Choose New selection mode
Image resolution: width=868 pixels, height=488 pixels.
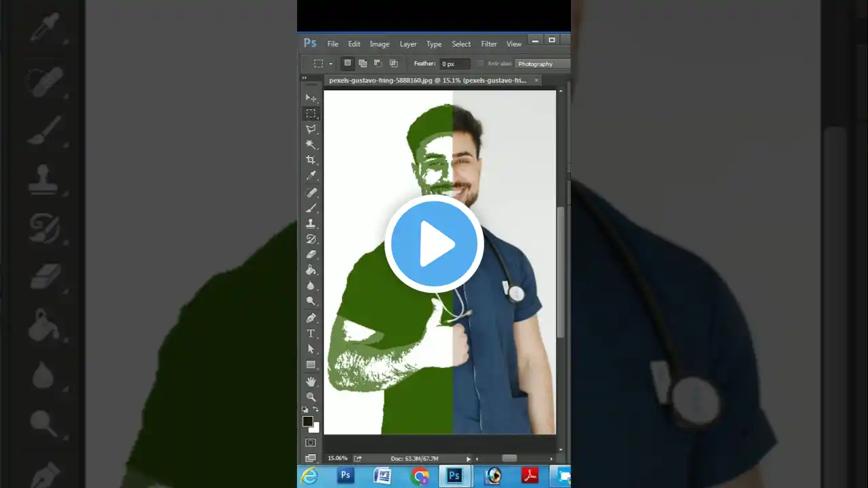click(x=347, y=63)
